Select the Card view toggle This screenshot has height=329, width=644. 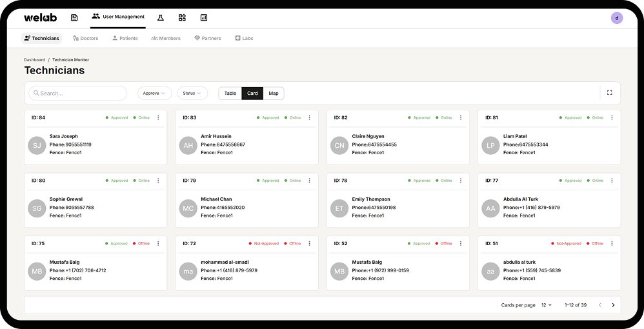click(252, 94)
